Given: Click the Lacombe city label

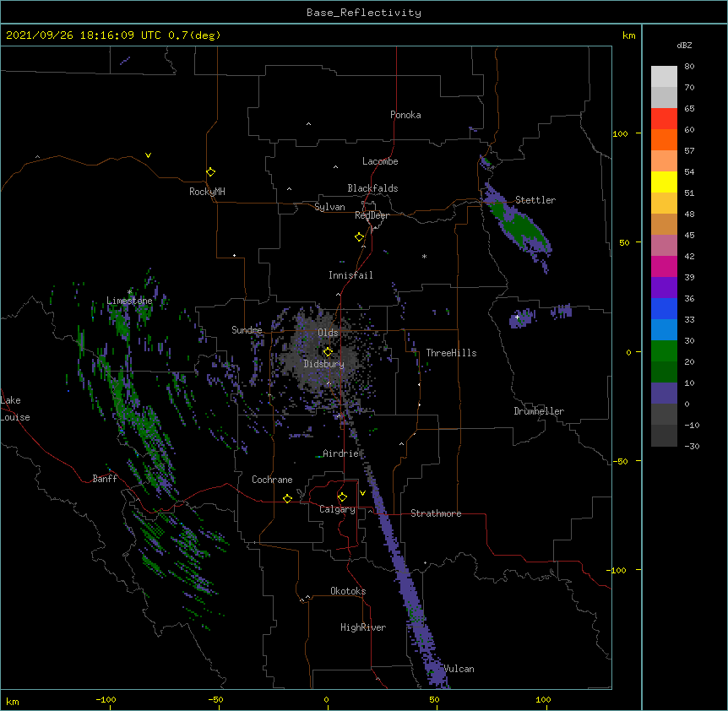Looking at the screenshot, I should (380, 161).
